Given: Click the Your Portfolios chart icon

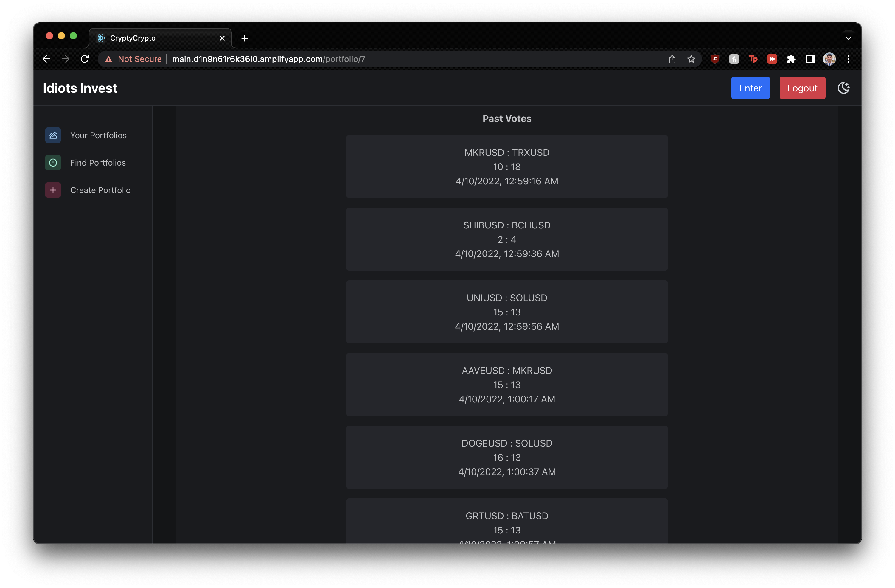Looking at the screenshot, I should tap(53, 135).
